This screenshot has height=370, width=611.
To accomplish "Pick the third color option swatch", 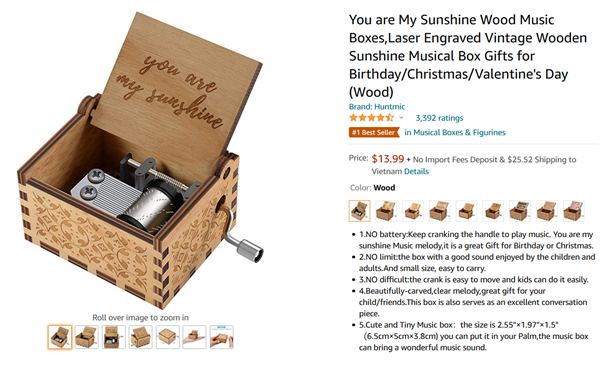I will click(x=413, y=211).
